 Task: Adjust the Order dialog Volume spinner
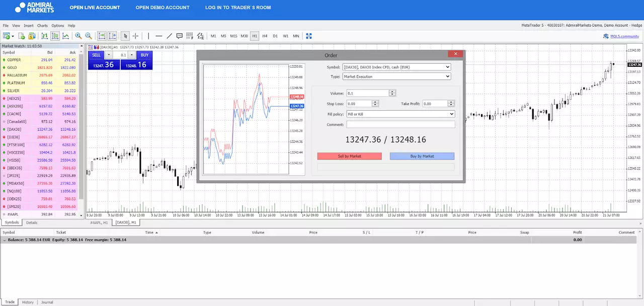click(392, 93)
